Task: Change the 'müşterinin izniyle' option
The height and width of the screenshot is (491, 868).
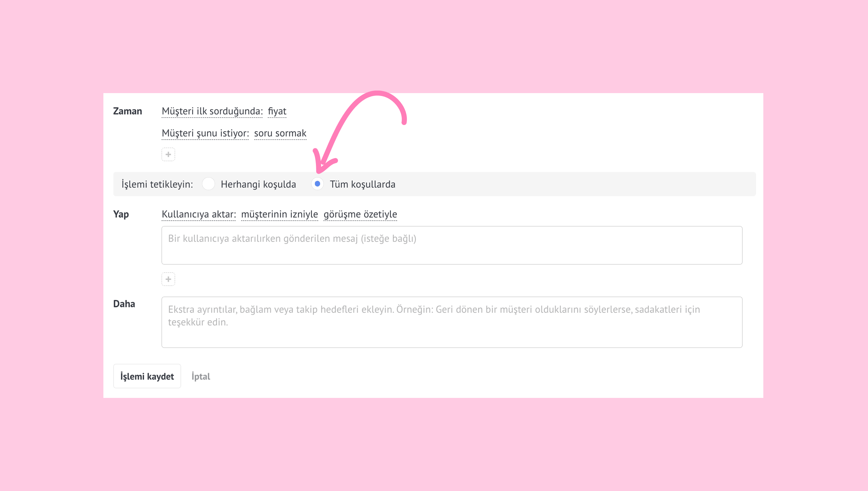Action: click(x=280, y=214)
